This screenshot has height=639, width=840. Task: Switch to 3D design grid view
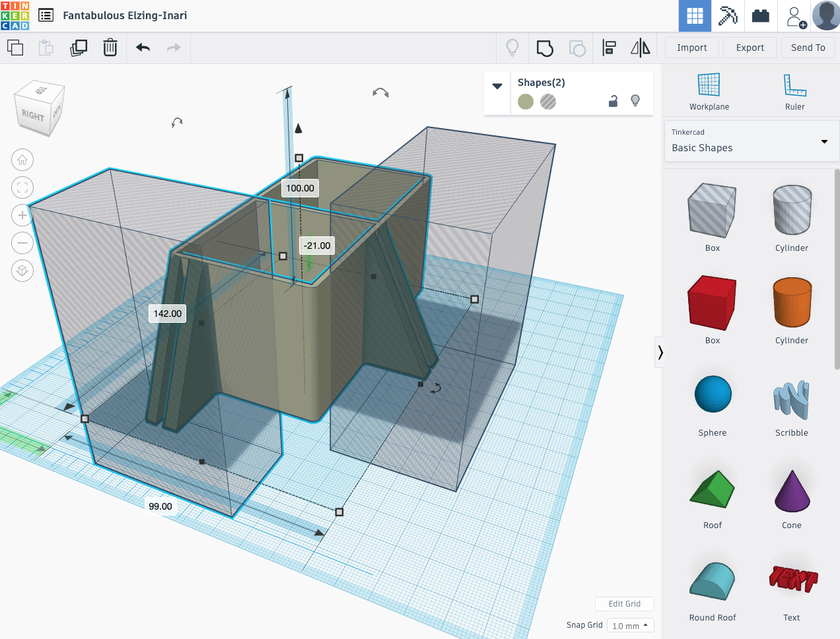(695, 16)
